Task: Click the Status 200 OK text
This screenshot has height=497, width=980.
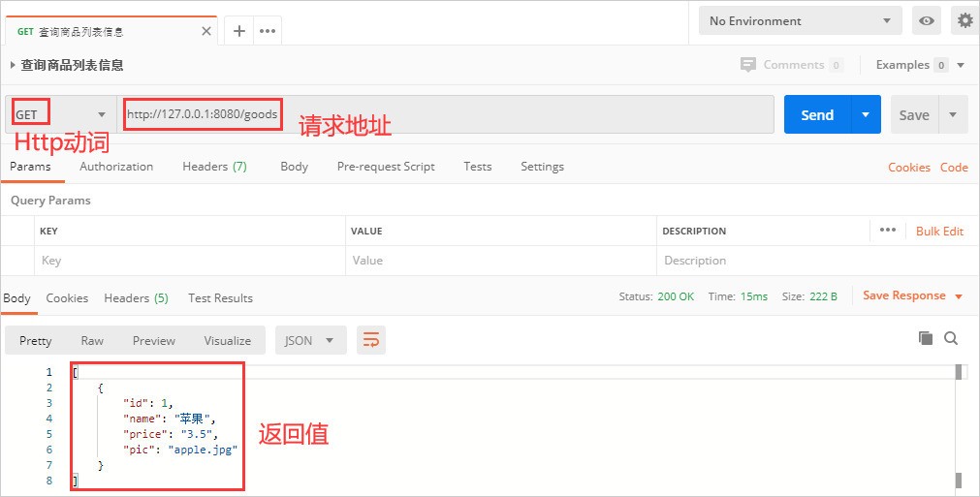Action: (656, 296)
